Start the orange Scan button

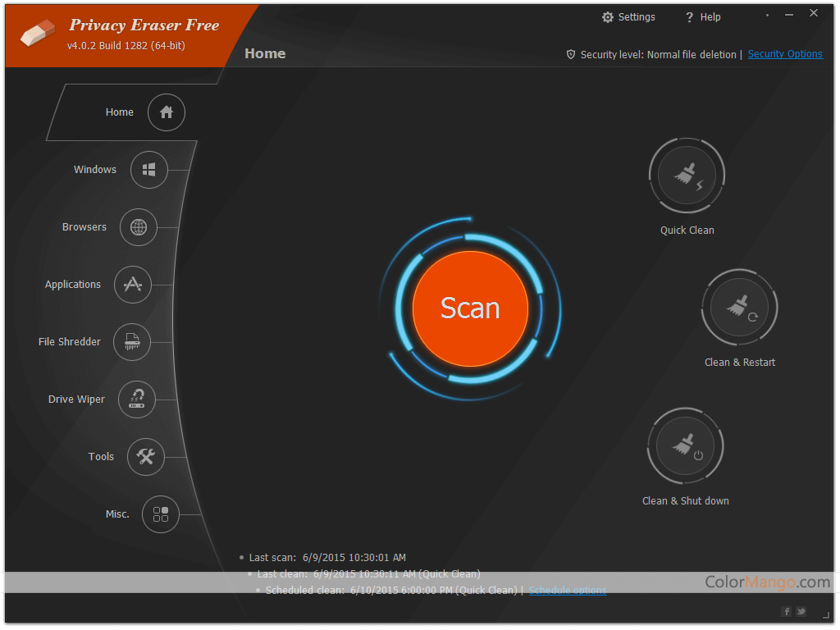(x=470, y=308)
